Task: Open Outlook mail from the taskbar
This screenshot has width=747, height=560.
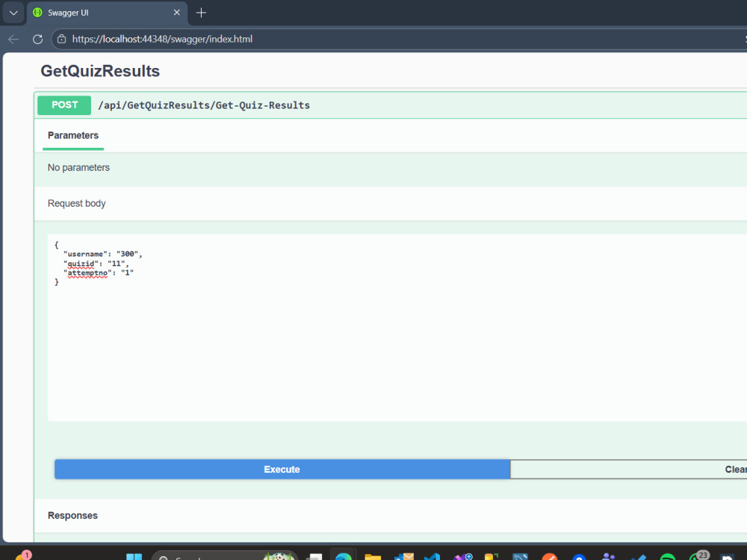Action: 403,557
